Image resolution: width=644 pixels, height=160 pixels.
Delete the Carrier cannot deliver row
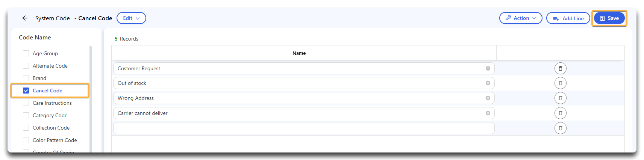tap(560, 113)
